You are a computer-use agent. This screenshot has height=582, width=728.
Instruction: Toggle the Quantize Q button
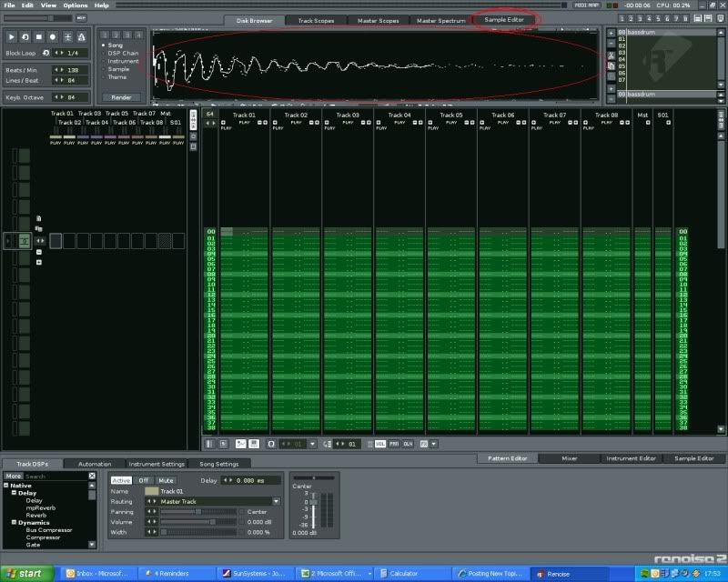[271, 444]
